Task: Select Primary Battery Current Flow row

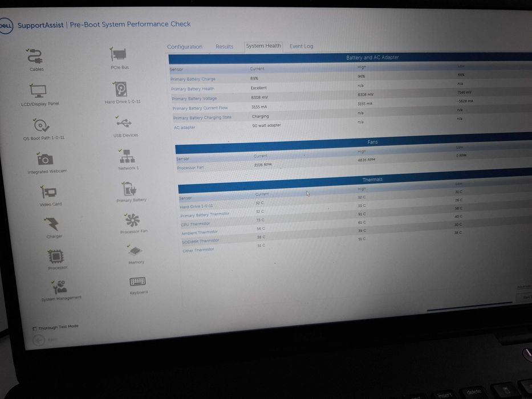Action: pos(352,105)
